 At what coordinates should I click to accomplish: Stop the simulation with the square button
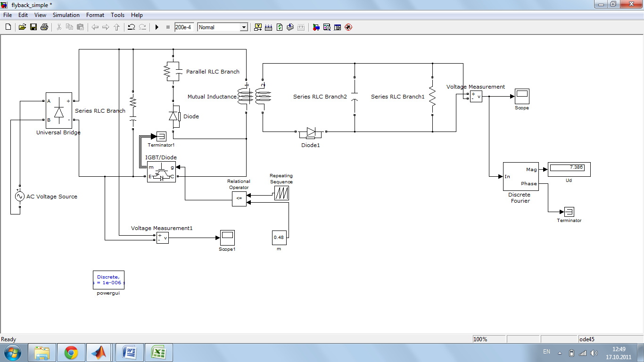coord(168,27)
